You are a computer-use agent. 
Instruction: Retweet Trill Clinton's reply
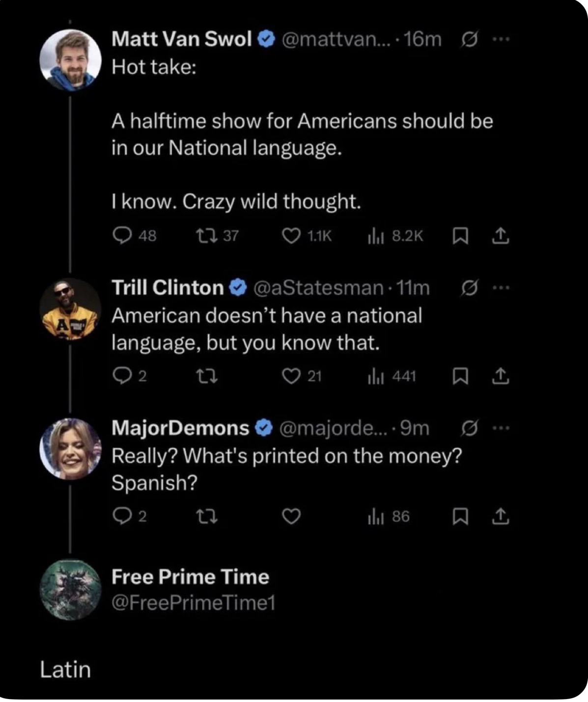(x=206, y=376)
